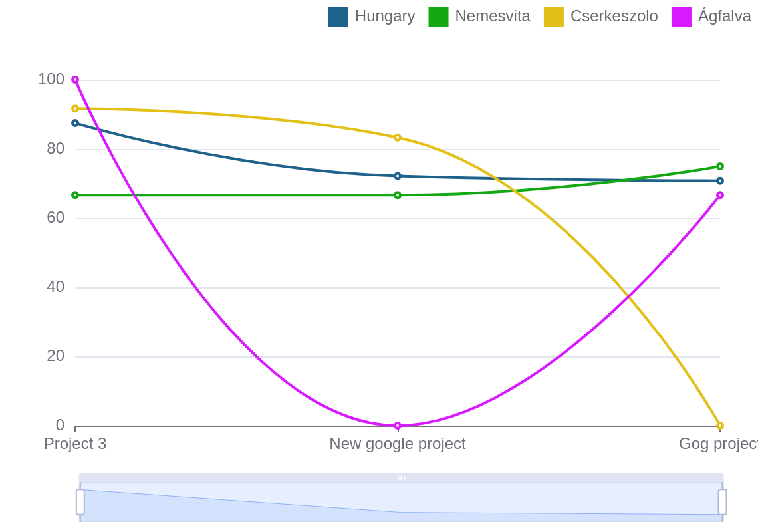Image resolution: width=758 pixels, height=532 pixels.
Task: Click the New google project axis label
Action: (398, 444)
